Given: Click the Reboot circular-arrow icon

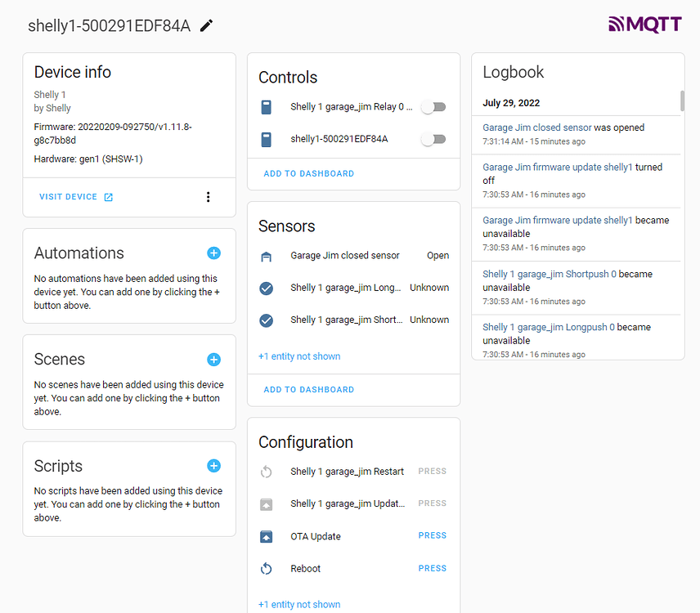Looking at the screenshot, I should (x=266, y=568).
